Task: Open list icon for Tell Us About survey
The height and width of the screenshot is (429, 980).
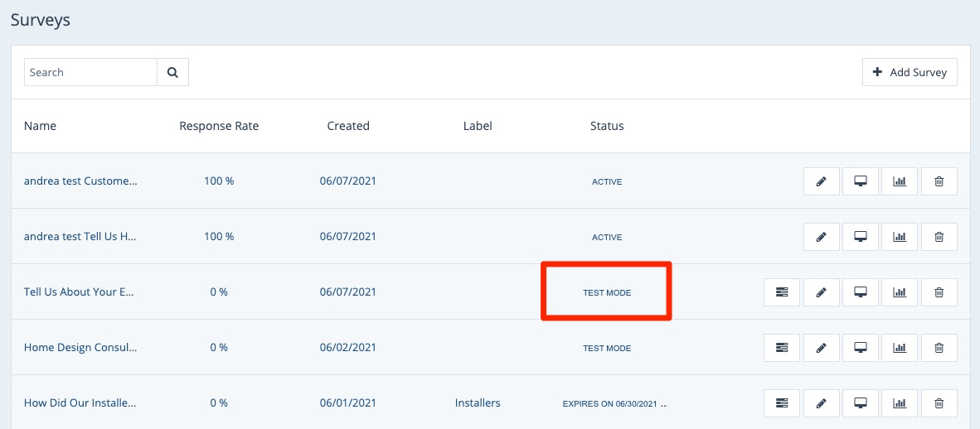Action: click(782, 292)
